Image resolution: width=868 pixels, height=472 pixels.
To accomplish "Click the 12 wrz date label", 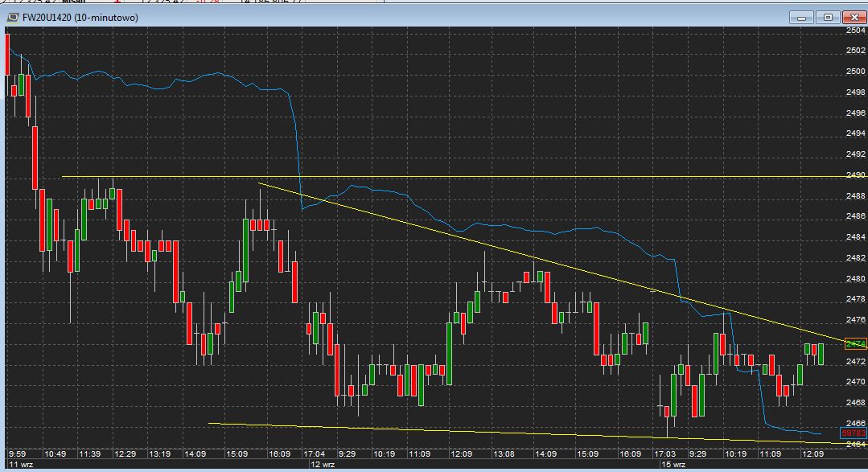I will [323, 465].
